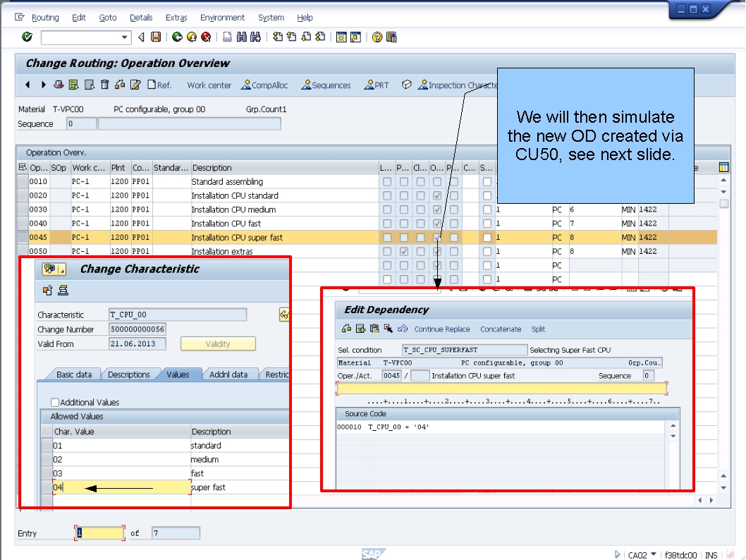Open the Extras menu
Screen dimensions: 746x560
pos(176,17)
